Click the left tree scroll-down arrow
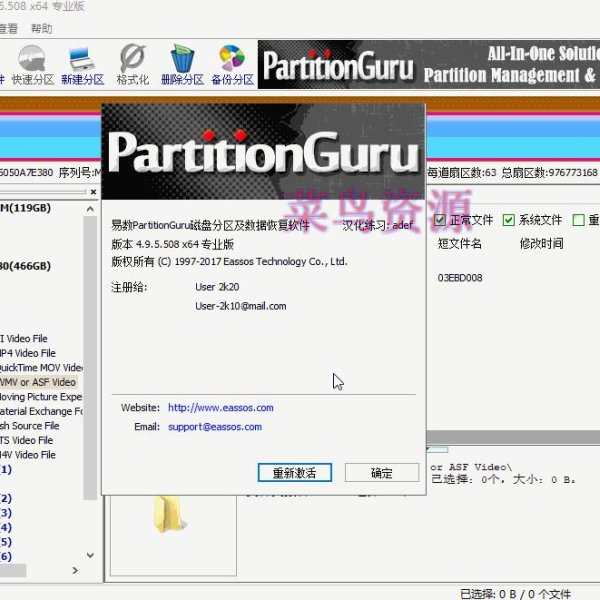The width and height of the screenshot is (600, 600). pyautogui.click(x=90, y=555)
